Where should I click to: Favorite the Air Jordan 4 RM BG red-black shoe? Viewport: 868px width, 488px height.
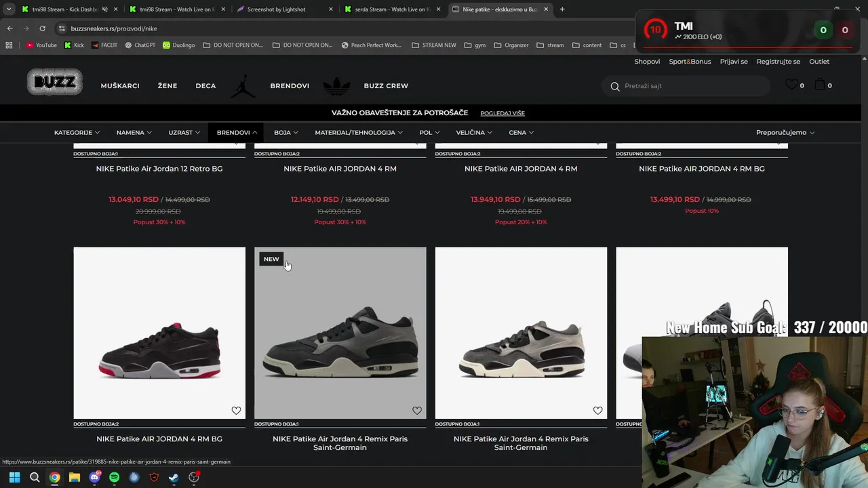(236, 410)
